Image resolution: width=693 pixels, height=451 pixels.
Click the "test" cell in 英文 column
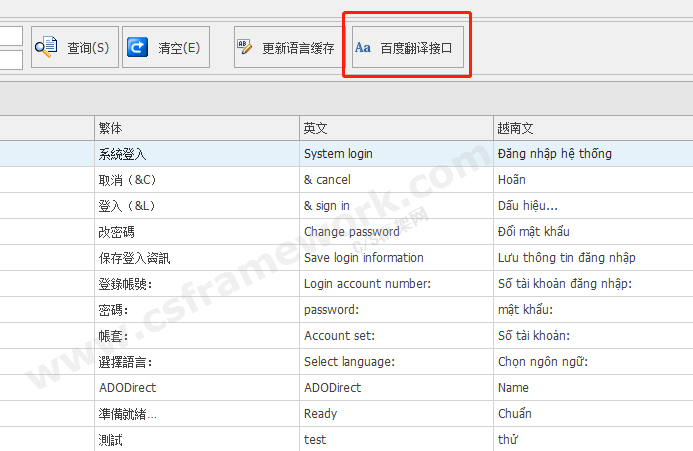point(315,439)
